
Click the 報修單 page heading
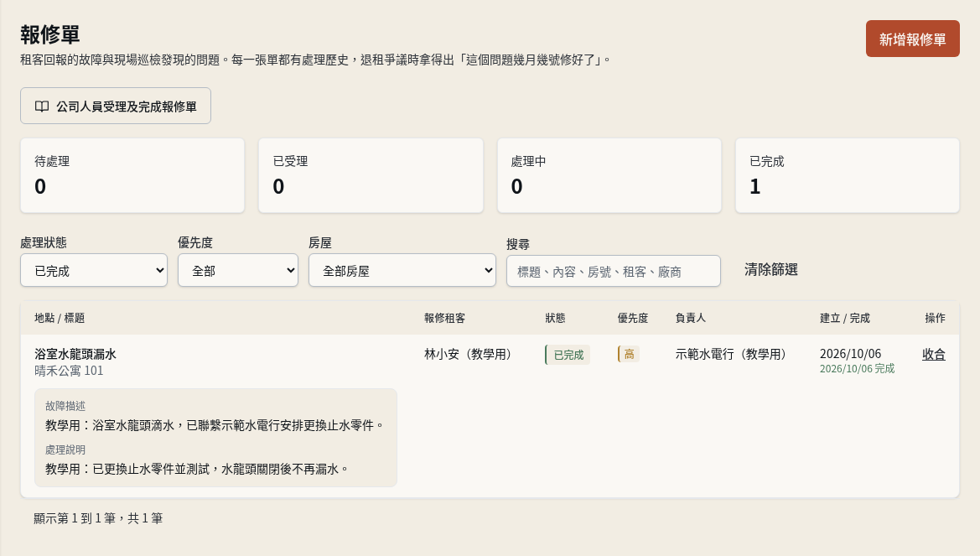pyautogui.click(x=50, y=34)
